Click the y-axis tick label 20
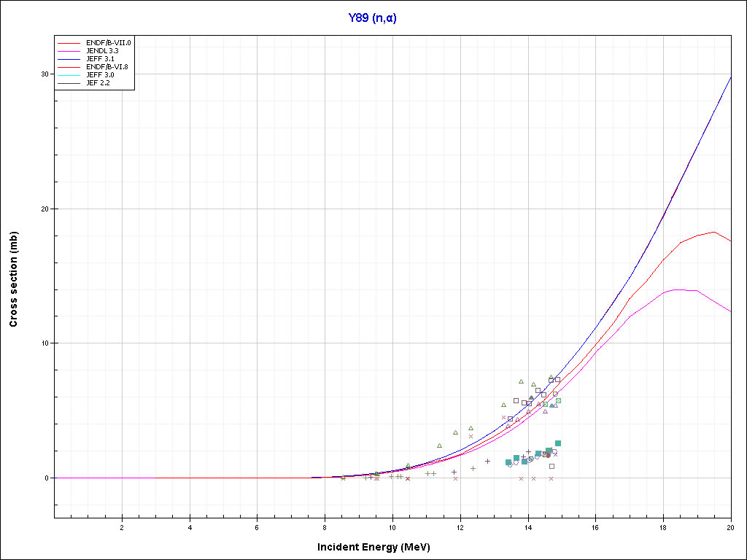The image size is (747, 560). 44,209
